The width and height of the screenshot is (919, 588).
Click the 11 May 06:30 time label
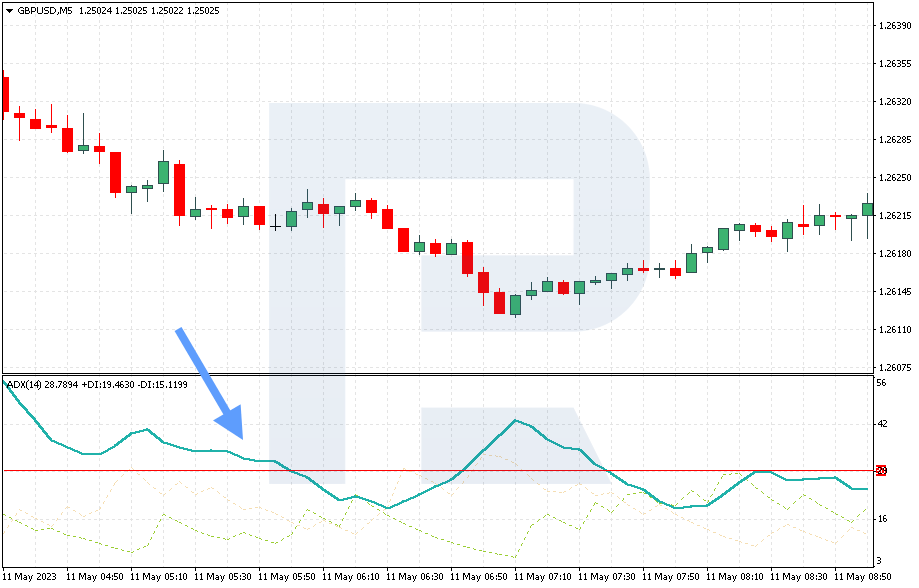[x=415, y=577]
